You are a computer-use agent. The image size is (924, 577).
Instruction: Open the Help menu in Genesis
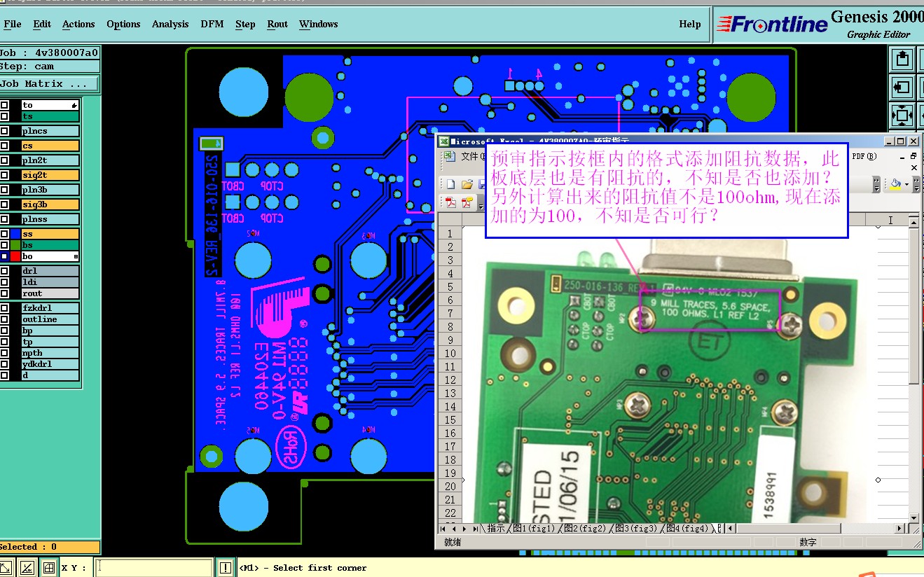pyautogui.click(x=690, y=24)
